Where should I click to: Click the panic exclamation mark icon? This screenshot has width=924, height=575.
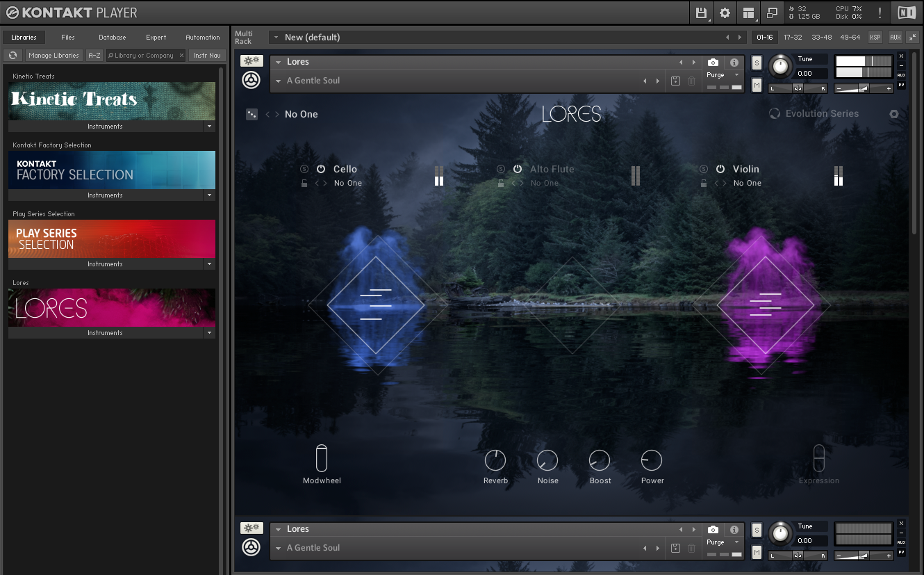point(880,13)
